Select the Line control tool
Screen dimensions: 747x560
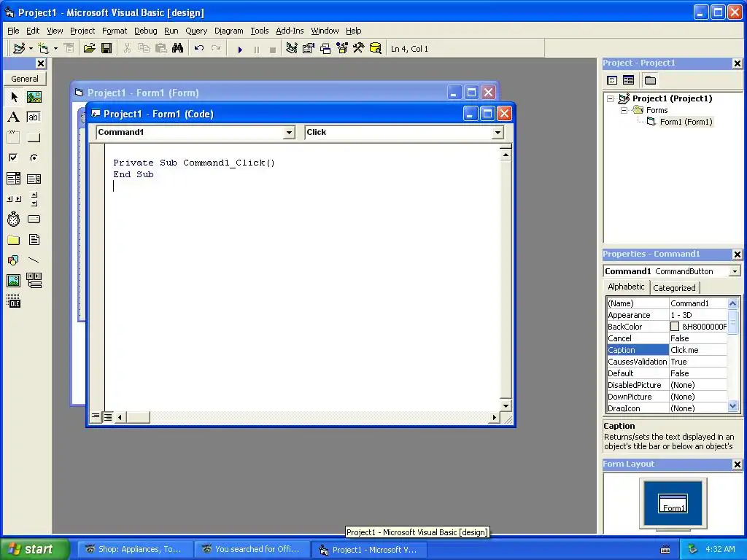click(34, 260)
